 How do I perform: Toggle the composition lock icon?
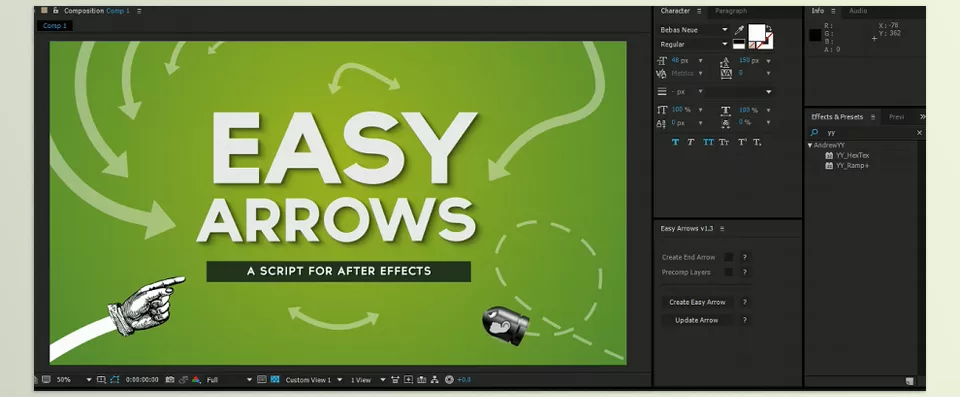tap(56, 10)
